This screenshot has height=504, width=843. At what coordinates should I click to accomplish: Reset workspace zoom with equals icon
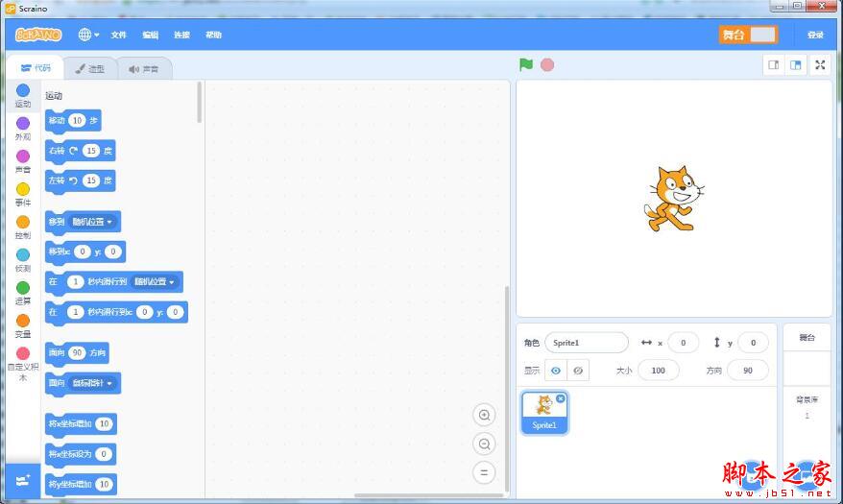tap(484, 473)
